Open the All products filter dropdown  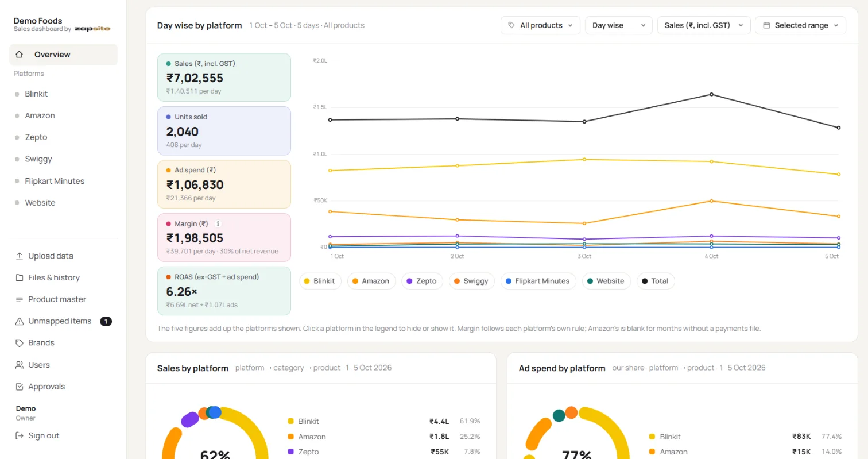[540, 25]
